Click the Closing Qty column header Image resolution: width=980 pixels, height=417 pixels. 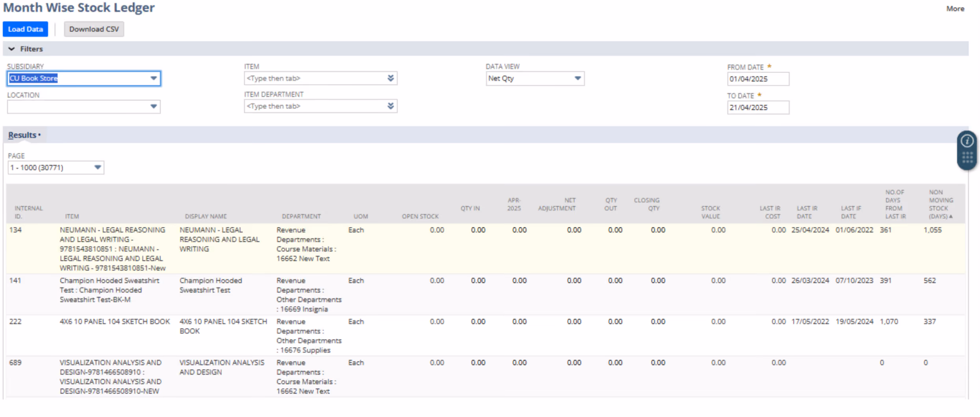pyautogui.click(x=646, y=204)
